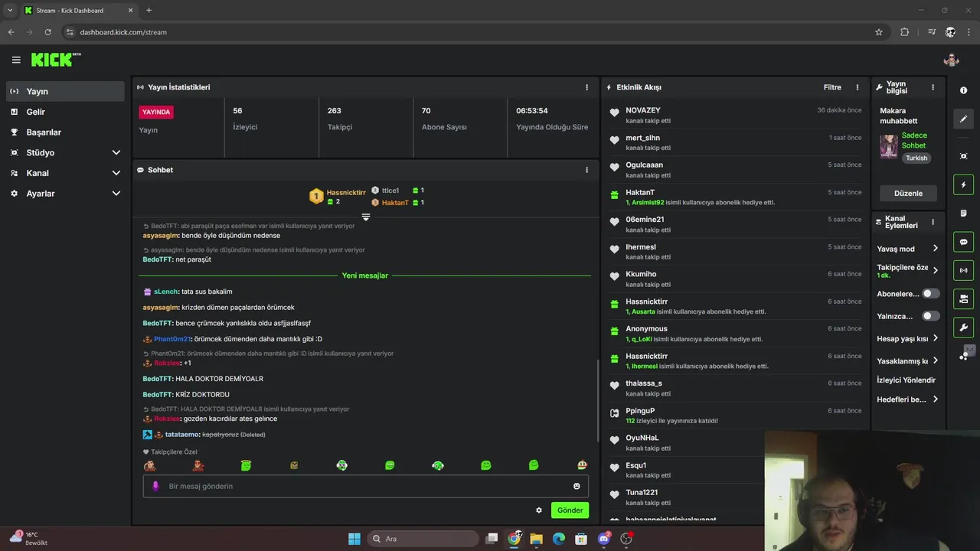Open a new browser tab
980x551 pixels.
(149, 10)
